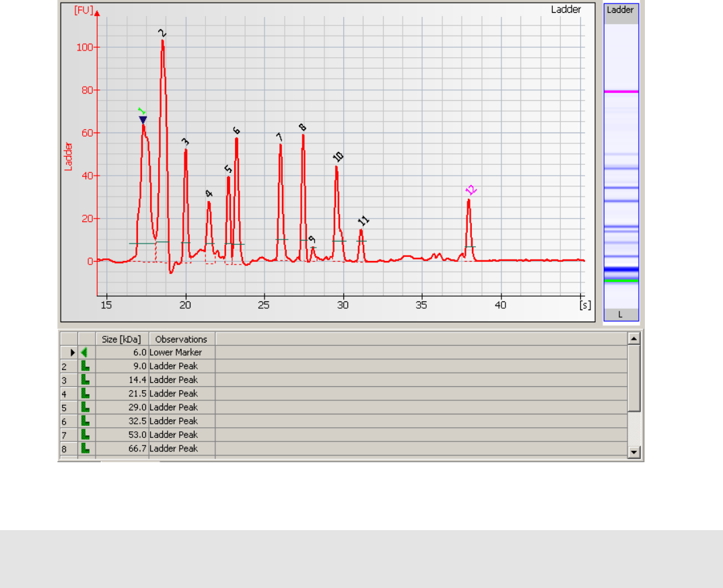Click Ladder Peak observation in row 2
This screenshot has height=588, width=723.
coord(182,367)
